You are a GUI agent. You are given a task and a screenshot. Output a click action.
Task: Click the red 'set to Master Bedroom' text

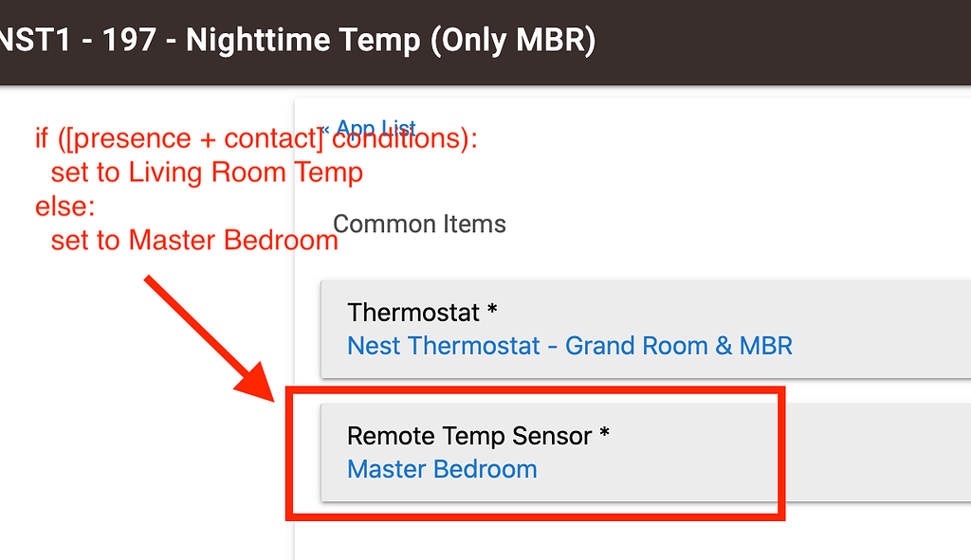pos(194,241)
